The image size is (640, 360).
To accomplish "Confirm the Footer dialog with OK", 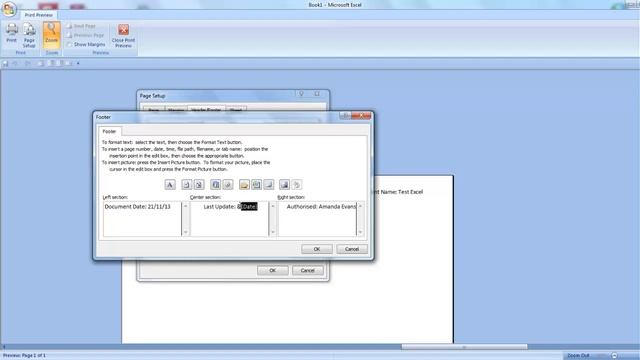I will click(x=317, y=249).
